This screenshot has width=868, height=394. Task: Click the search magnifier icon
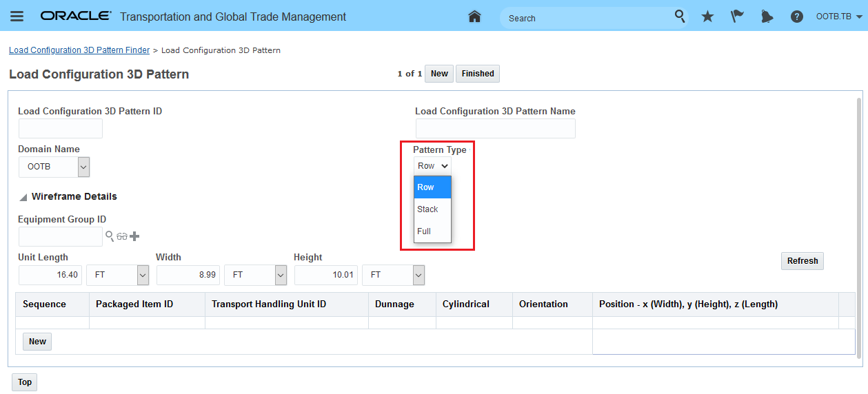(680, 17)
